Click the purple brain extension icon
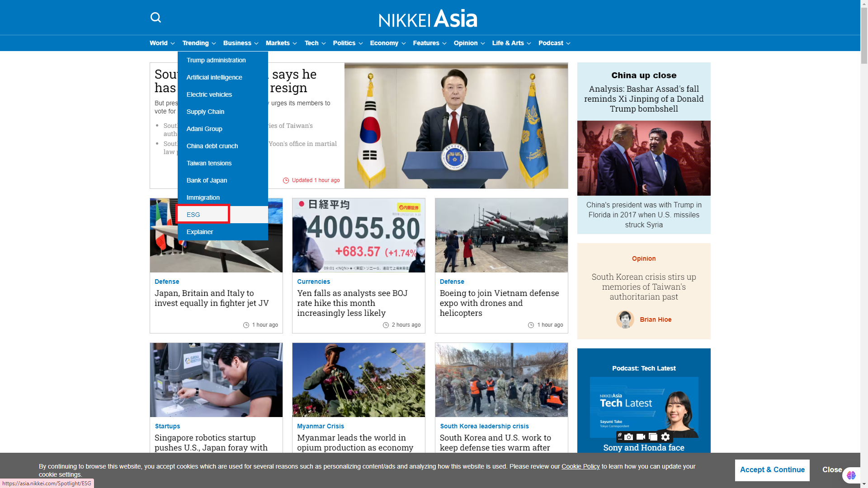868x488 pixels. (851, 475)
